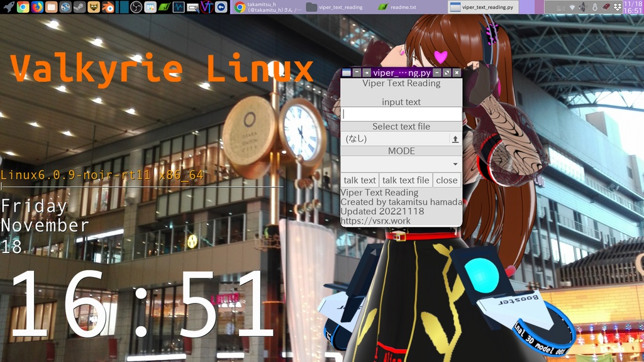Open OBS Studio from the taskbar
This screenshot has height=362, width=644.
137,6
